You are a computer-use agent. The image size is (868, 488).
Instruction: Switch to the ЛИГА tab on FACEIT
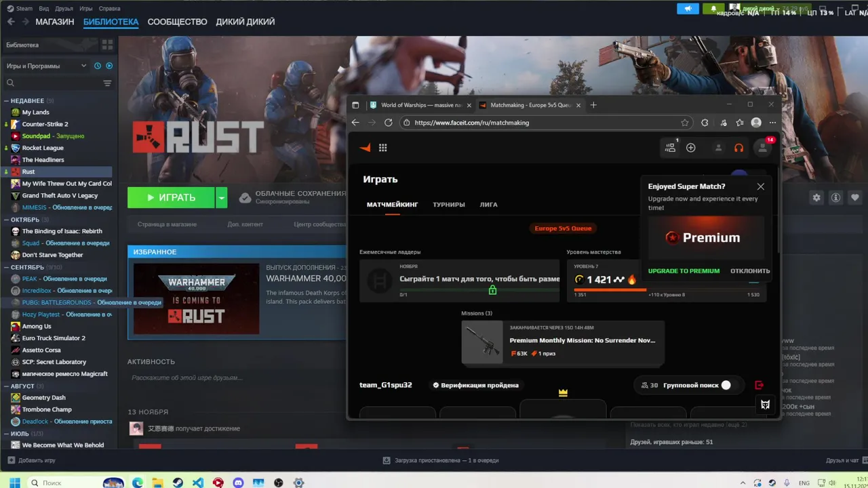point(488,205)
